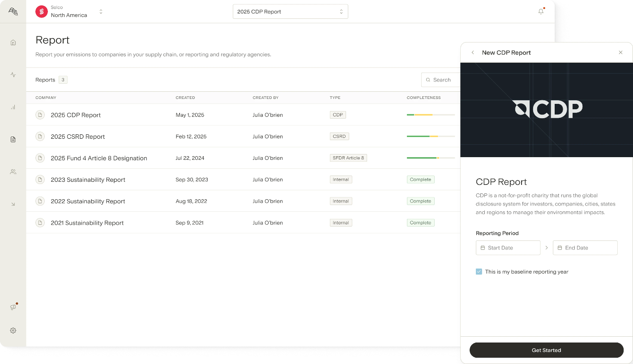Click Complete badge on 2023 Sustainability Report row
This screenshot has height=364, width=633.
pos(420,180)
